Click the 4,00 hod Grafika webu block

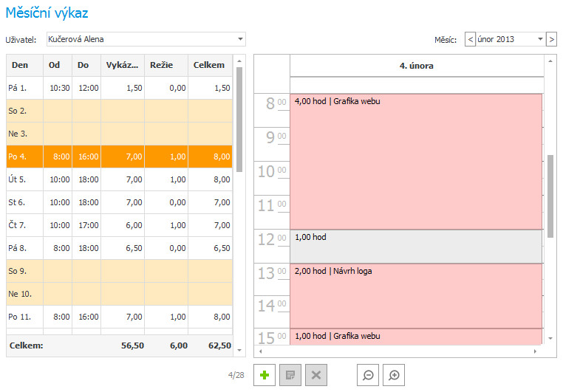click(x=416, y=162)
